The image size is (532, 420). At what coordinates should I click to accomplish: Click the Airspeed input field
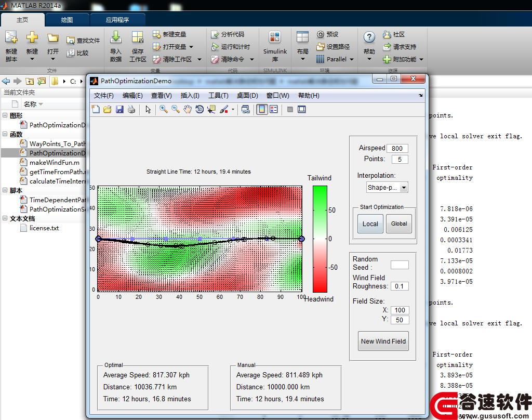point(397,148)
